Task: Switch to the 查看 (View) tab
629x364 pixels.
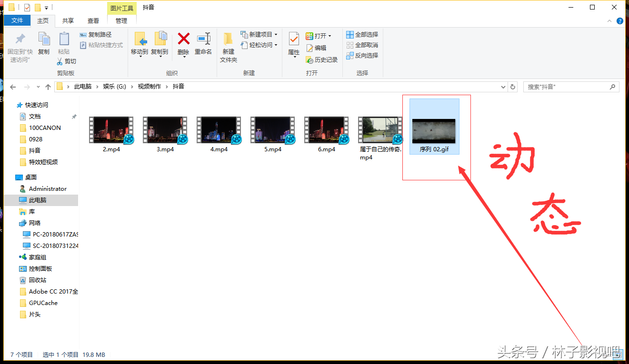Action: coord(93,20)
